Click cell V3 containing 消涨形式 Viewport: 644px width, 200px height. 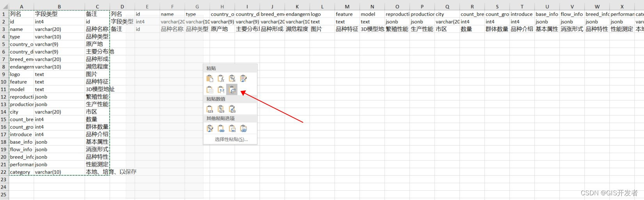click(572, 29)
